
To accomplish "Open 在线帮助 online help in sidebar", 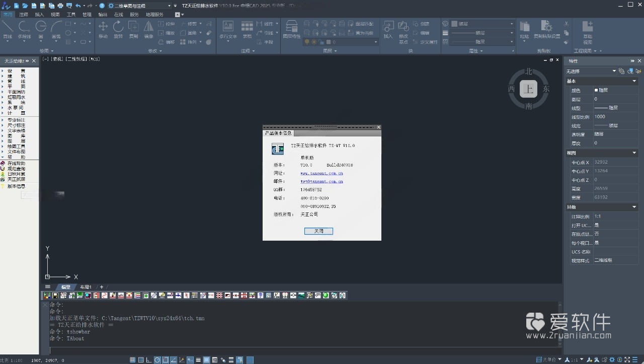I will pyautogui.click(x=16, y=164).
